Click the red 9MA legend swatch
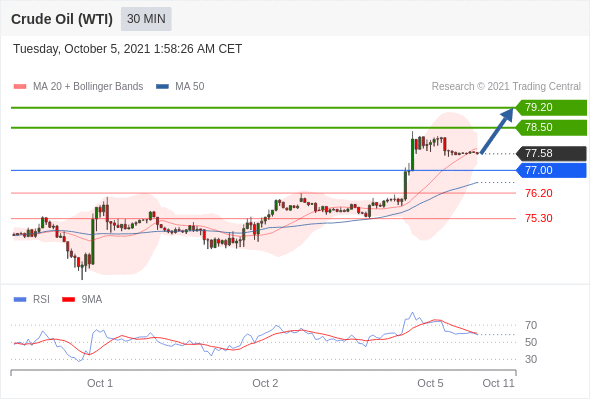This screenshot has height=400, width=590. click(68, 300)
